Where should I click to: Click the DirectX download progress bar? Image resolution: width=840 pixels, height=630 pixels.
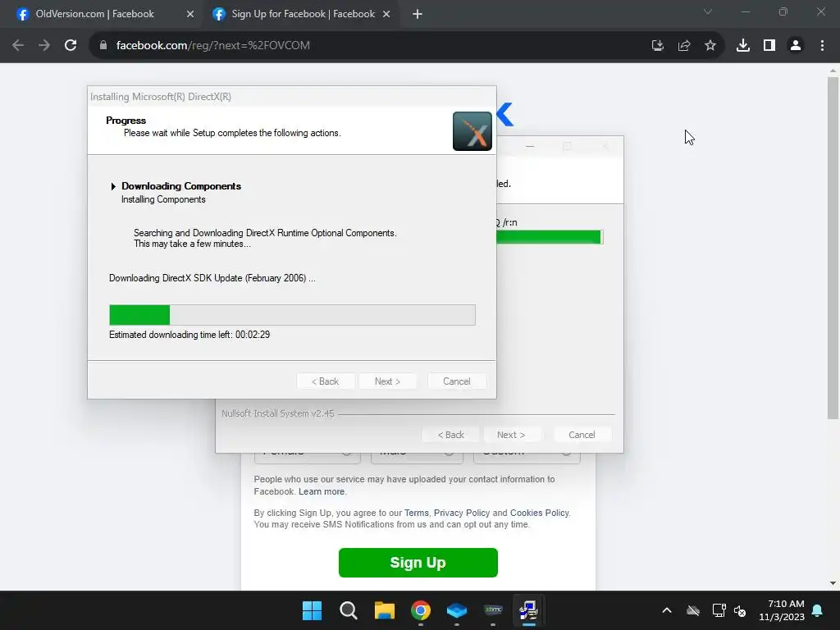(292, 315)
